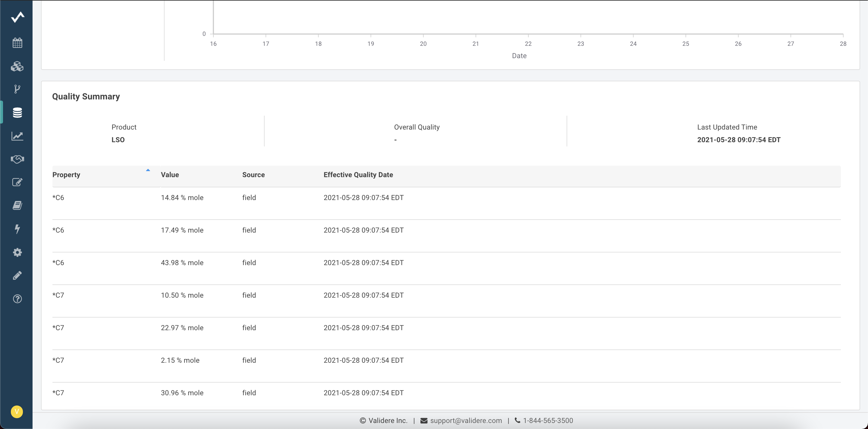The width and height of the screenshot is (868, 429).
Task: Click the handshake sidebar icon
Action: click(17, 159)
